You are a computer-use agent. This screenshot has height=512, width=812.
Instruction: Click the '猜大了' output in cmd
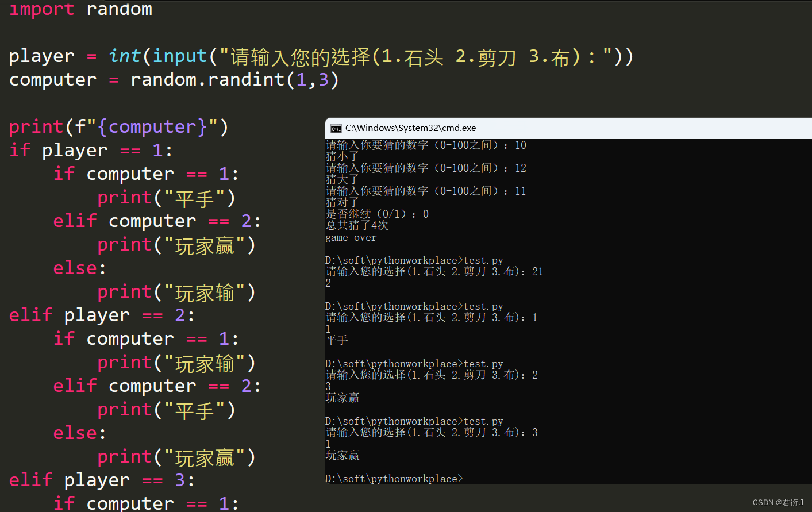click(x=342, y=179)
